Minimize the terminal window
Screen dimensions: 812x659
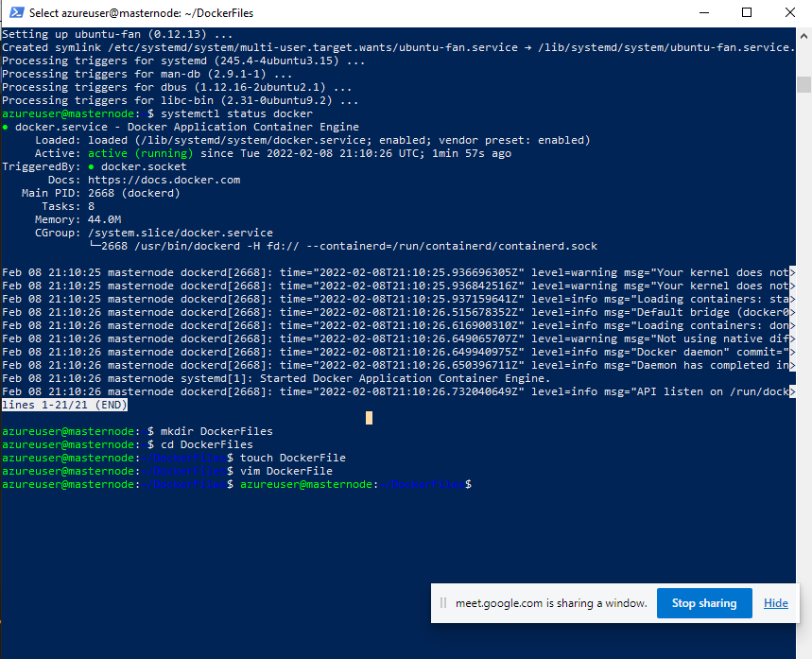coord(701,13)
